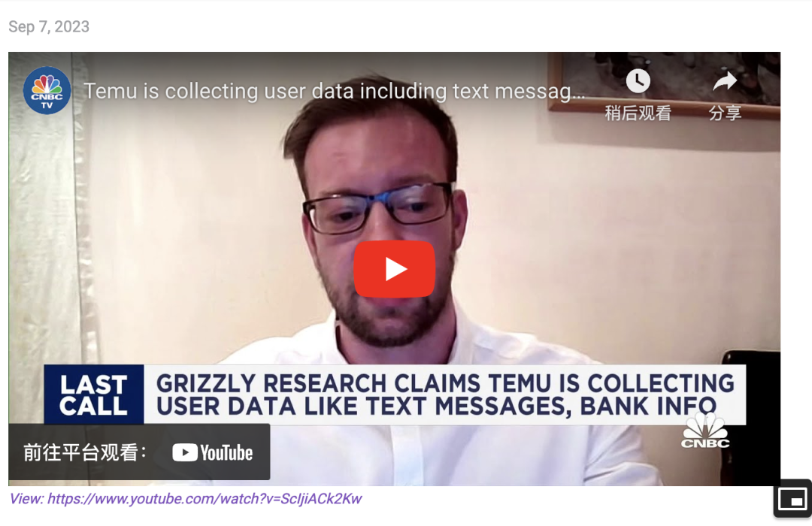Click the 前往平台观看 button

(x=139, y=452)
